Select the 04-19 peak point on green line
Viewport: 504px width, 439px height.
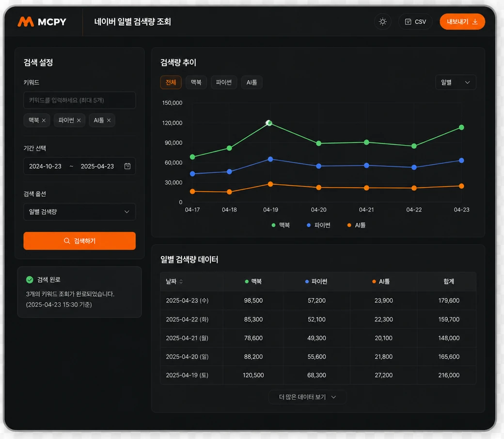[x=269, y=123]
